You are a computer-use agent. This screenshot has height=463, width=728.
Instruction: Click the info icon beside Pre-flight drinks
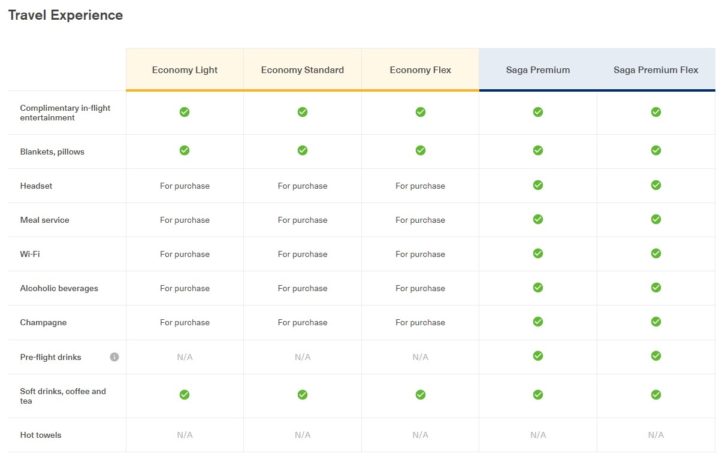pyautogui.click(x=114, y=357)
